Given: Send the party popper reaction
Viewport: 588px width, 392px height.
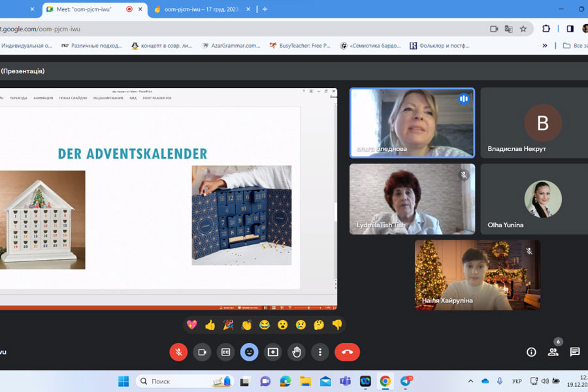Looking at the screenshot, I should (228, 325).
